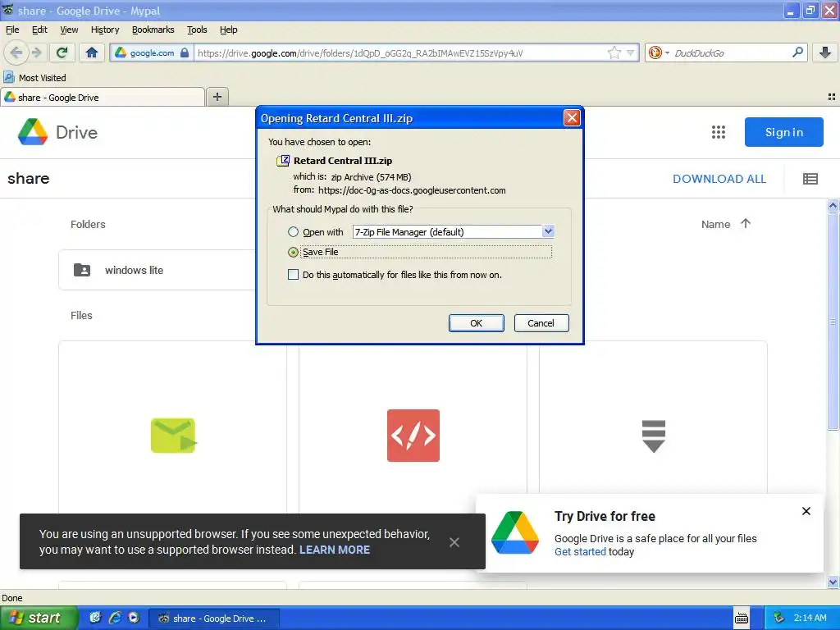840x630 pixels.
Task: Open the Windows start menu
Action: 38,618
